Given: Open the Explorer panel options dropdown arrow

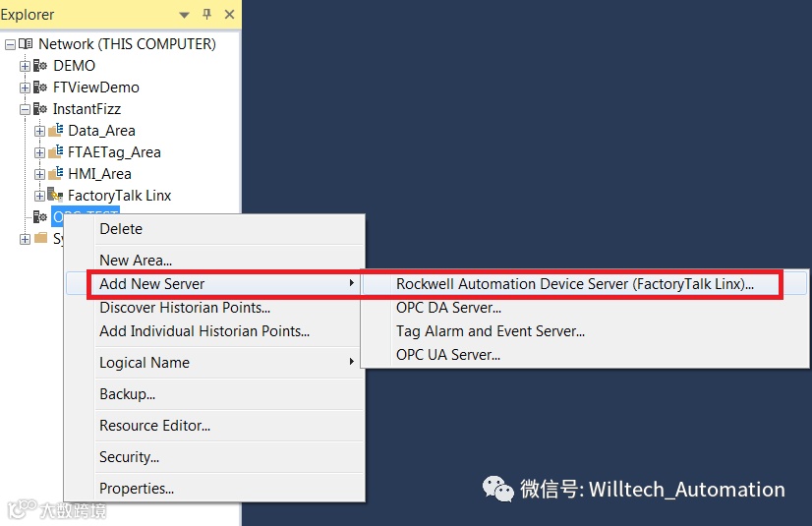Looking at the screenshot, I should 184,15.
